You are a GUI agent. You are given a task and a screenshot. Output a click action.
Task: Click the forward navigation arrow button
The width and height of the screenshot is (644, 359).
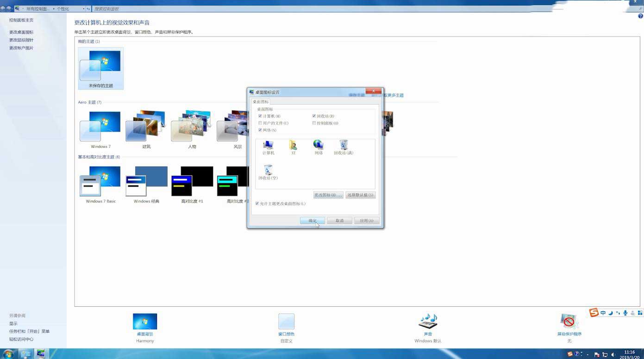tap(9, 8)
